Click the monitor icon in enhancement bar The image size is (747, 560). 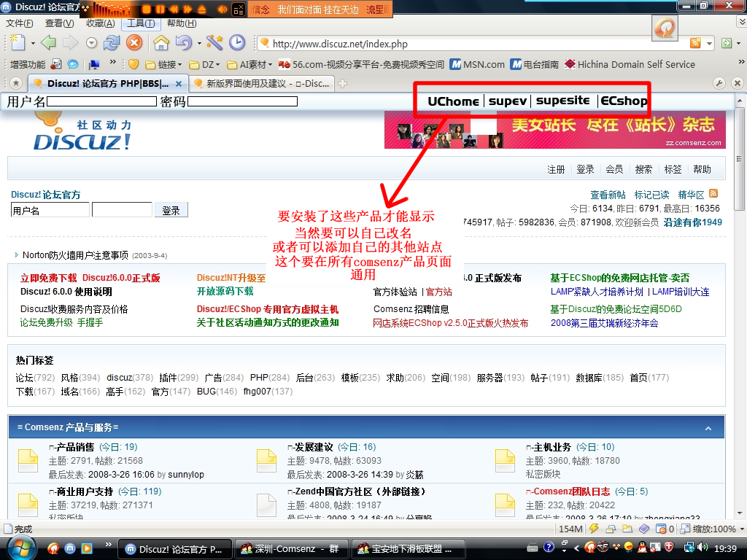pos(94,64)
